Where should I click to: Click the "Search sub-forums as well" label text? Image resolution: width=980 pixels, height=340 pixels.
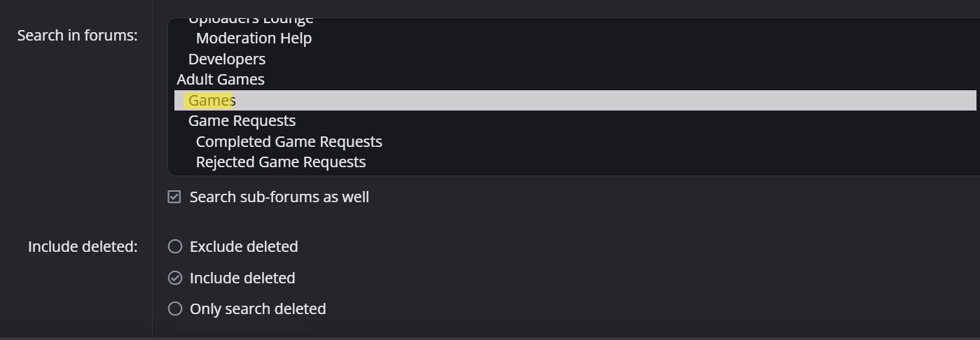click(x=279, y=197)
